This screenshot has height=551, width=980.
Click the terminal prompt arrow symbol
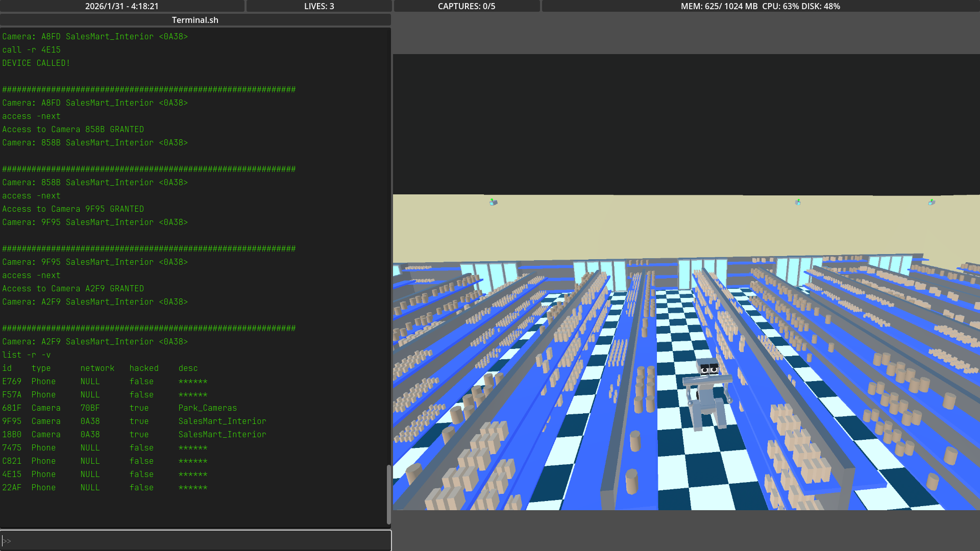[7, 541]
